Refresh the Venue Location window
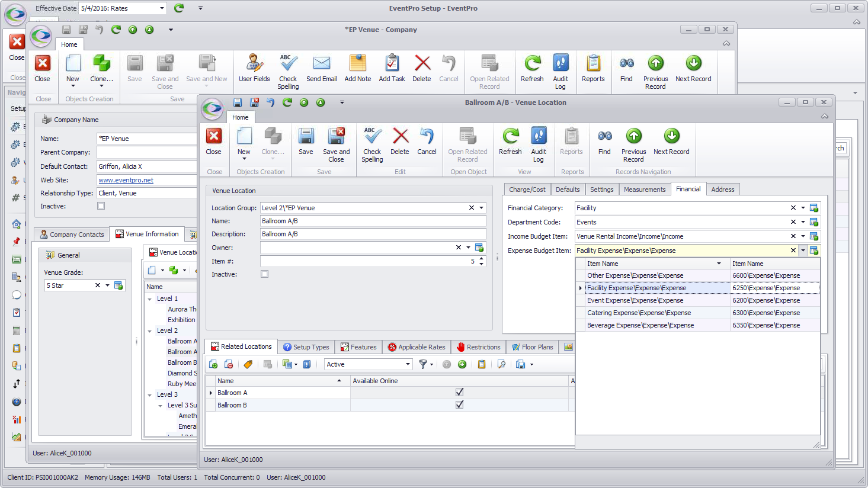The width and height of the screenshot is (868, 488). pyautogui.click(x=510, y=142)
